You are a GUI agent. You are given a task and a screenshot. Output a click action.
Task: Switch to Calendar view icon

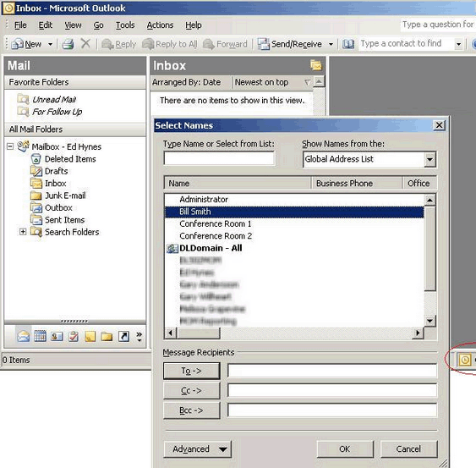[x=40, y=336]
